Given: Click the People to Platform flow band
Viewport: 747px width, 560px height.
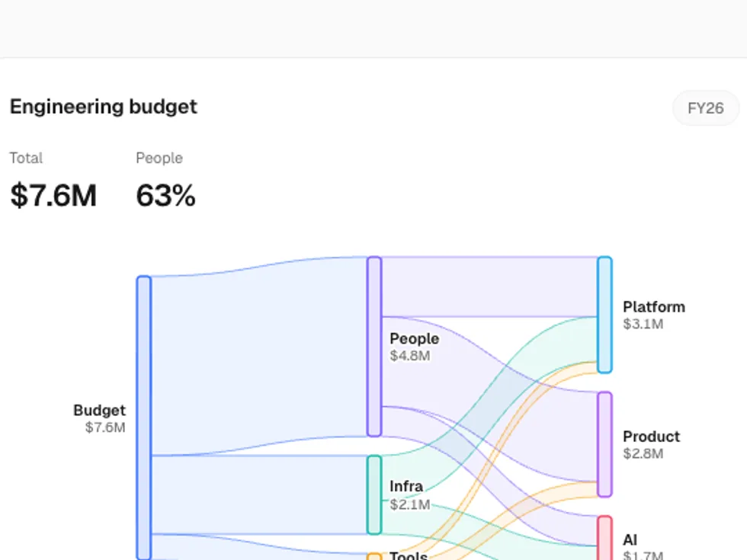Looking at the screenshot, I should pyautogui.click(x=489, y=286).
